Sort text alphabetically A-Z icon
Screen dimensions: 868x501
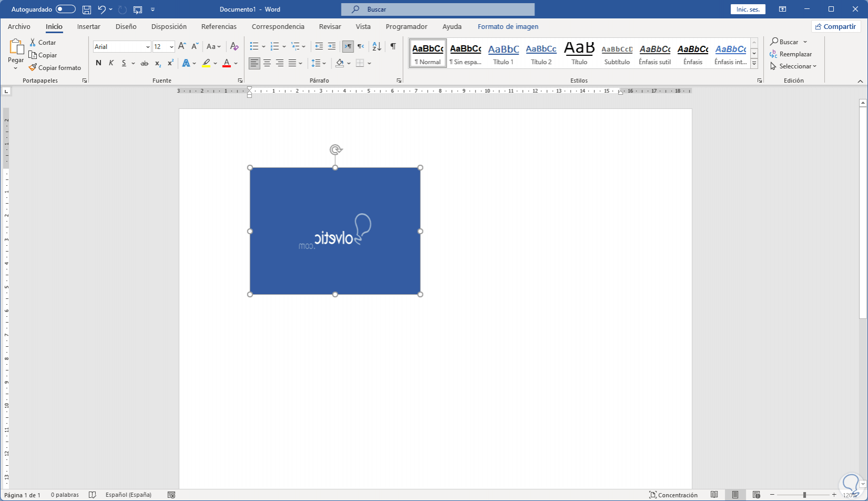(377, 46)
